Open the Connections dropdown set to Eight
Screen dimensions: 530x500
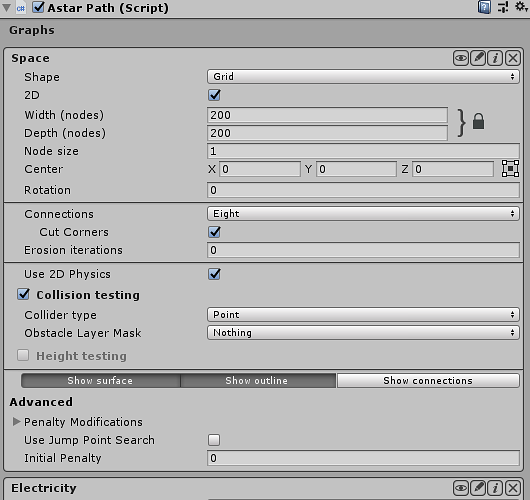363,214
